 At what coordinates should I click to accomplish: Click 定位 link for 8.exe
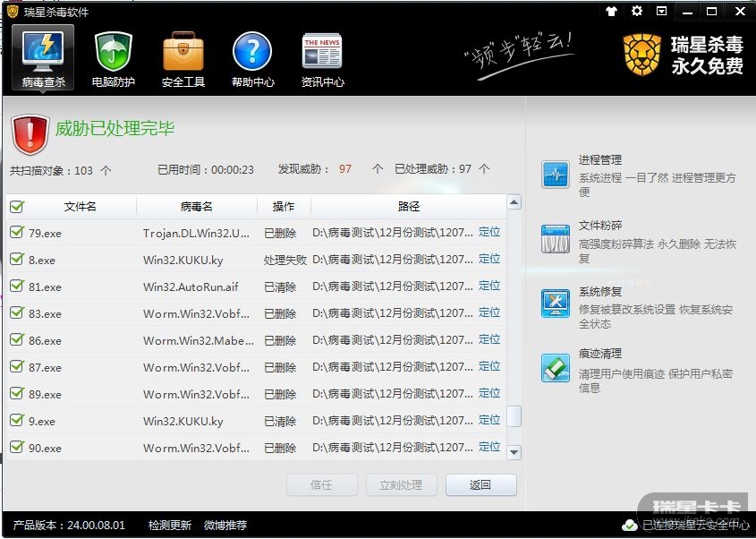click(x=489, y=259)
